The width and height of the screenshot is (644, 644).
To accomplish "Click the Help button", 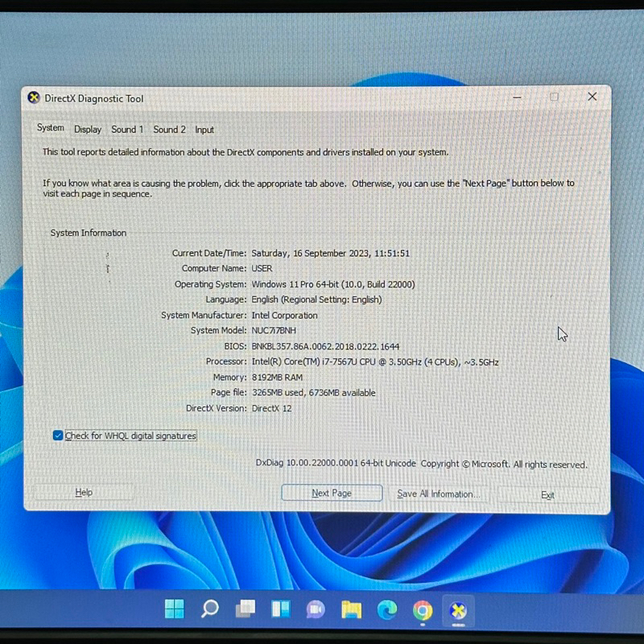I will 84,492.
